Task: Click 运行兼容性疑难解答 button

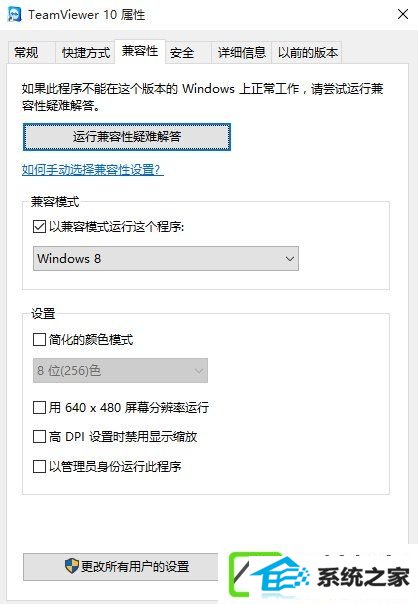Action: click(x=127, y=137)
